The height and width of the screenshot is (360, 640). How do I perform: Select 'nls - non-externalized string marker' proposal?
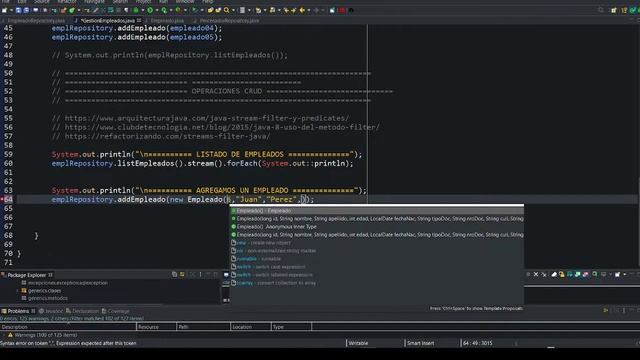coord(377,251)
